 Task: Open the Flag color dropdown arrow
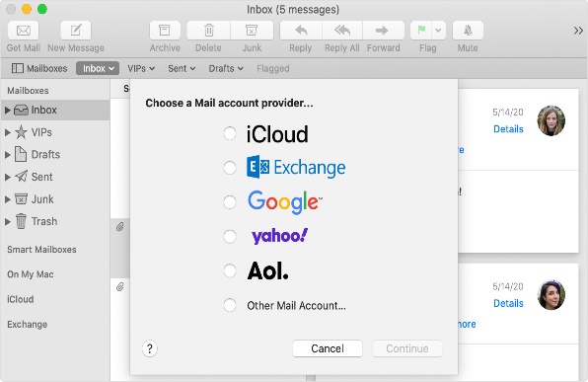438,31
